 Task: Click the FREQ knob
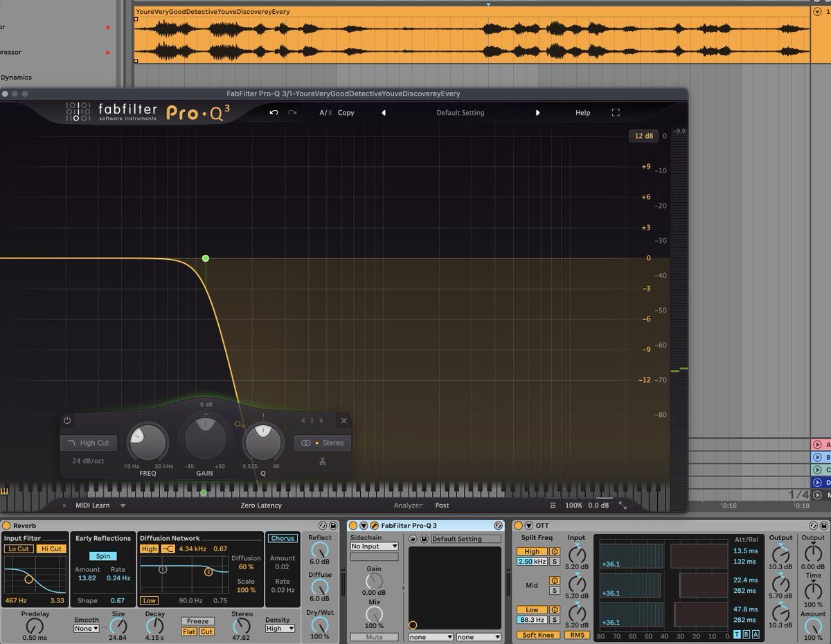(148, 443)
